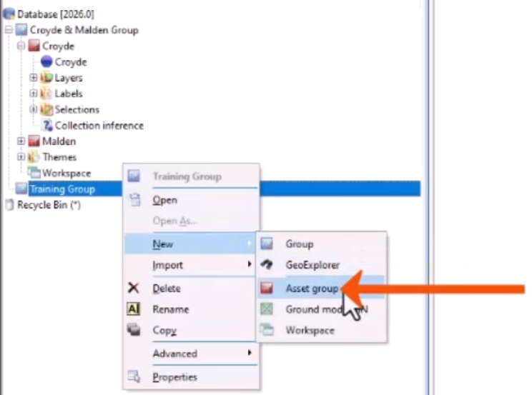Click the Selections folder icon

coord(46,109)
